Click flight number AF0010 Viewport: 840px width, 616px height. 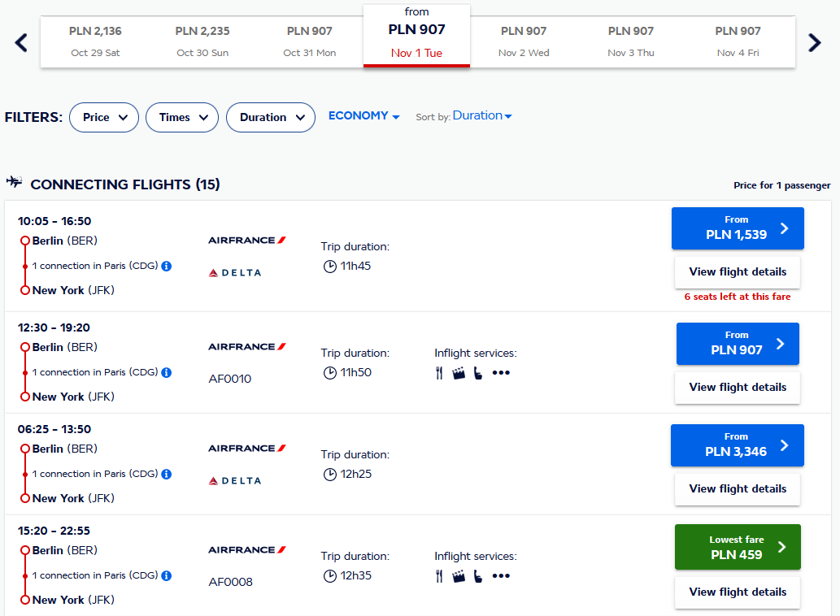click(230, 379)
